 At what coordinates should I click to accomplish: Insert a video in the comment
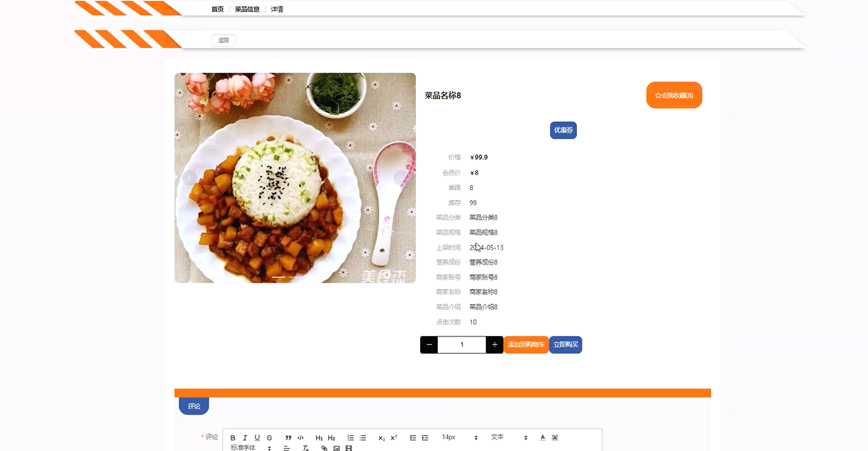(x=349, y=448)
